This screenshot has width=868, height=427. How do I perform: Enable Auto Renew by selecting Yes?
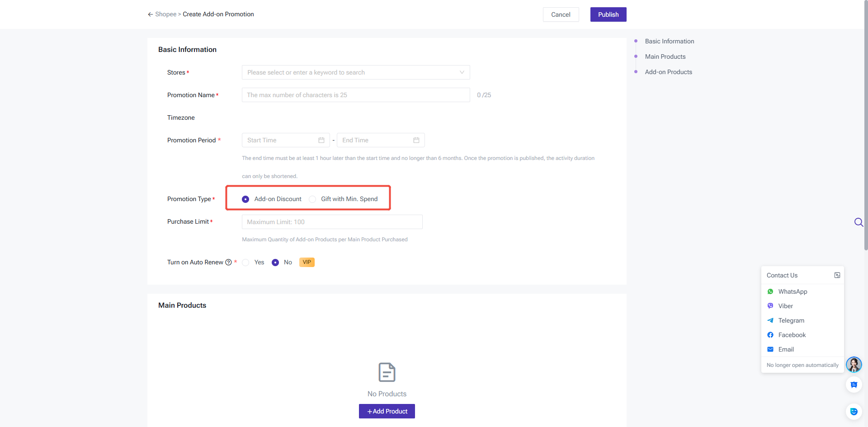[245, 262]
